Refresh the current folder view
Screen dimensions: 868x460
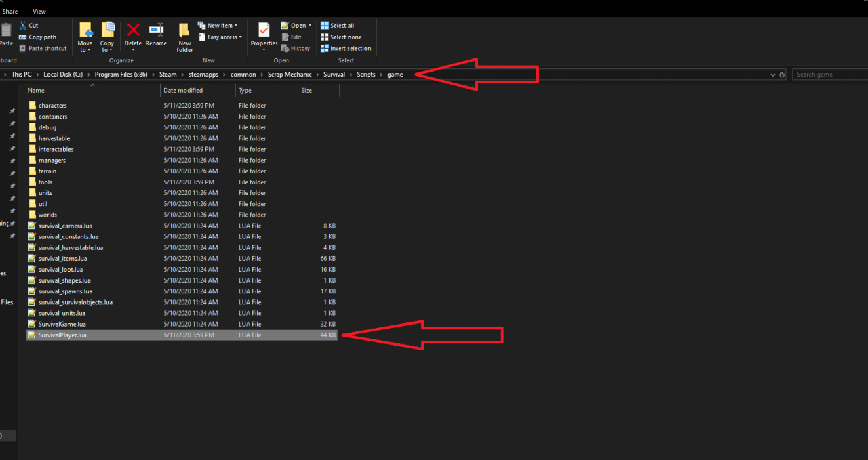click(x=782, y=75)
